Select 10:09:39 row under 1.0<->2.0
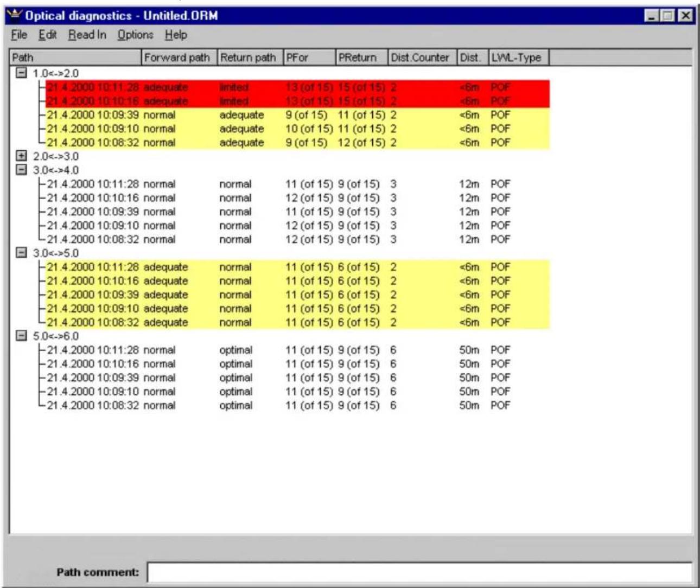The image size is (700, 588). point(297,114)
